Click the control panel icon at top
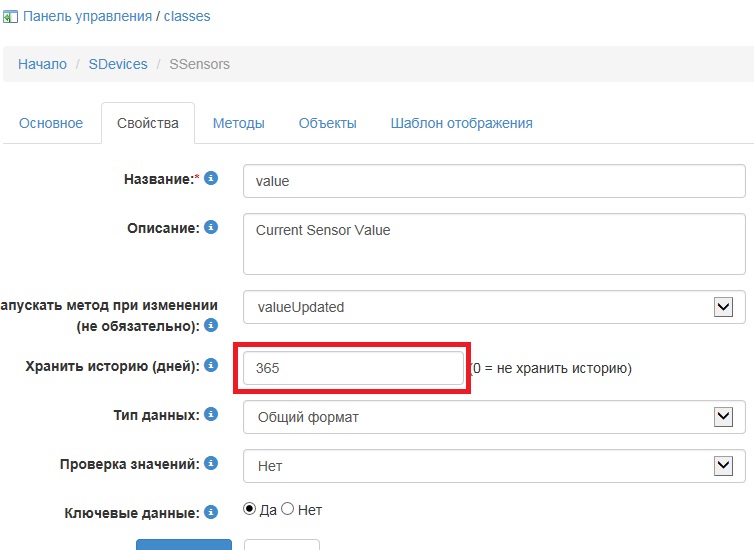 click(x=11, y=17)
